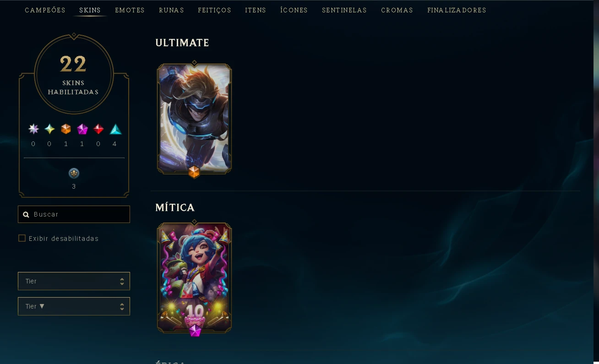The image size is (599, 364).
Task: Click the cyan Epic triangle gem icon
Action: [x=115, y=129]
